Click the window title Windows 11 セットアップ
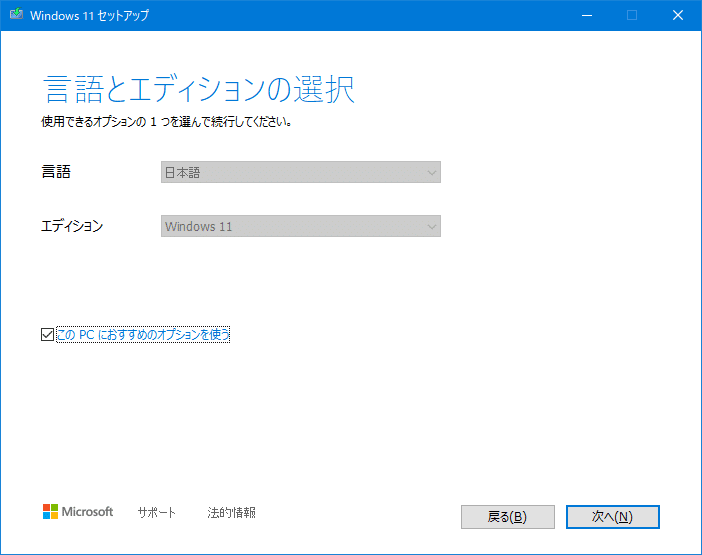The image size is (702, 555). pyautogui.click(x=90, y=15)
